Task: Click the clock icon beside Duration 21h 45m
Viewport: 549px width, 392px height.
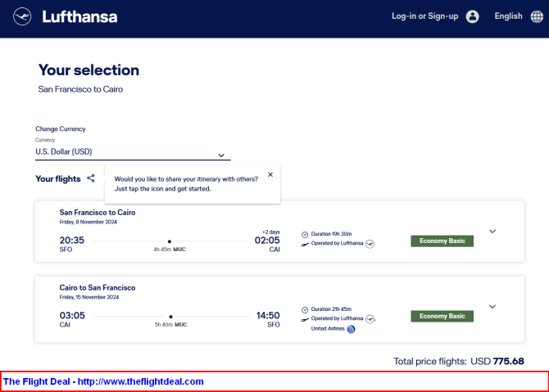Action: [x=305, y=310]
